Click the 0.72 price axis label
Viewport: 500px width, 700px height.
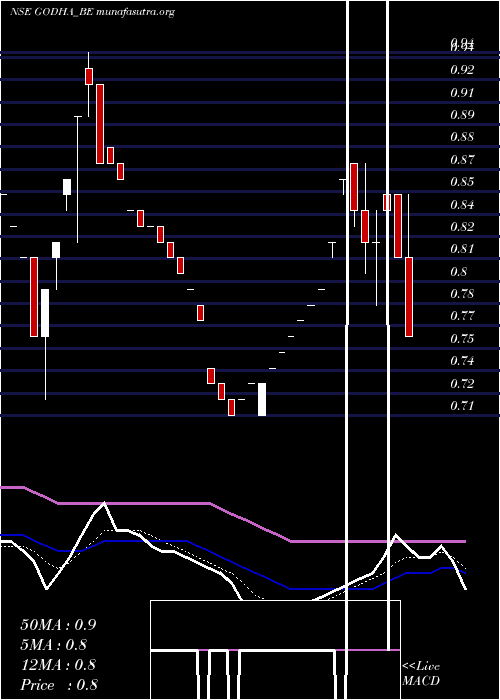[462, 383]
